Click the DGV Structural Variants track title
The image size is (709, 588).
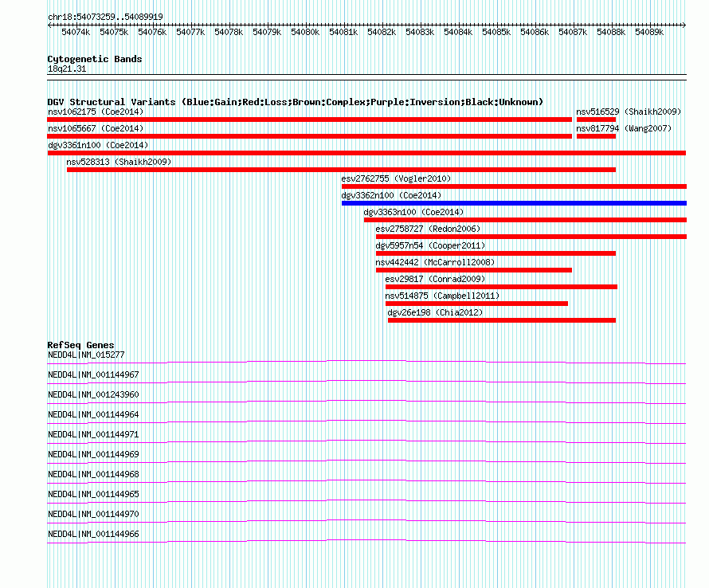pos(296,102)
